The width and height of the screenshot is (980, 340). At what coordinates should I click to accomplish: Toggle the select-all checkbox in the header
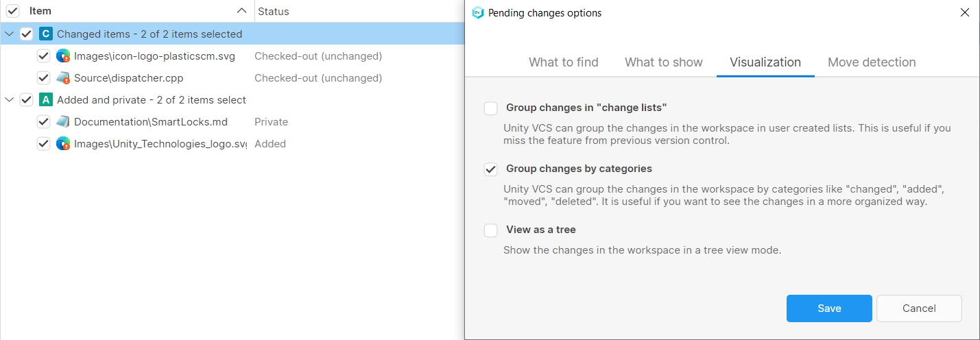[x=13, y=11]
